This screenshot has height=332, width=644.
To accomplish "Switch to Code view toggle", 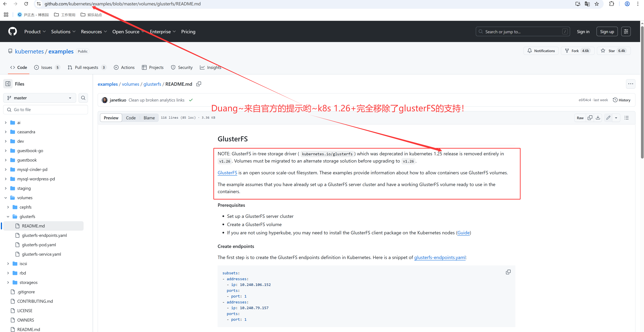I will tap(131, 118).
